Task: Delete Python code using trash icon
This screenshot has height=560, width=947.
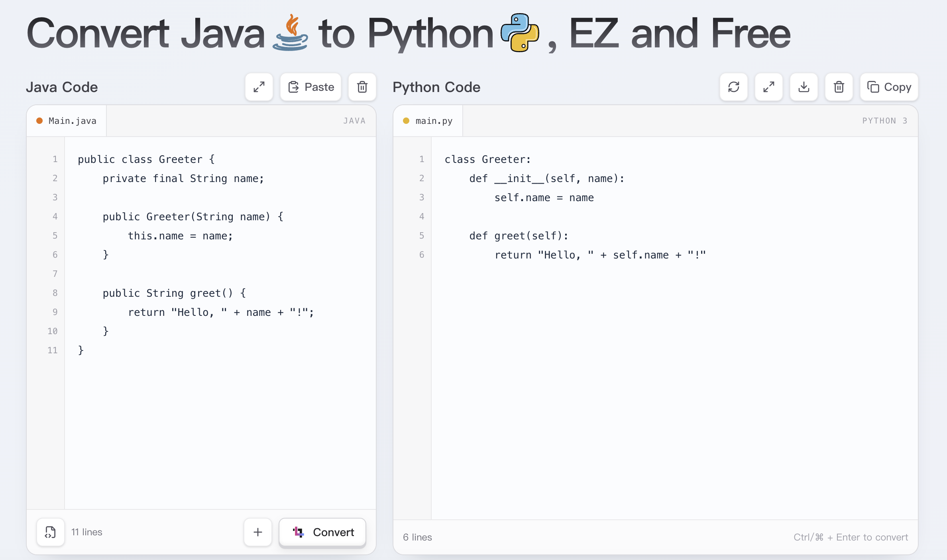Action: tap(839, 87)
